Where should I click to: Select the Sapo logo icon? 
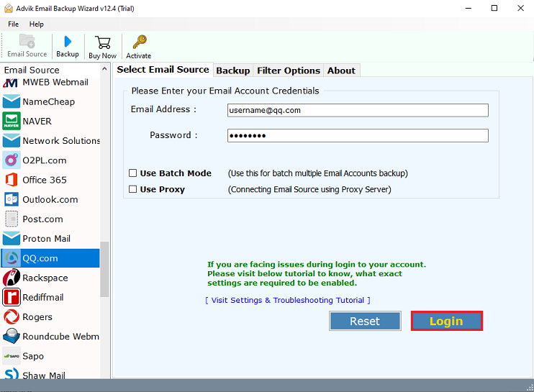[12, 356]
